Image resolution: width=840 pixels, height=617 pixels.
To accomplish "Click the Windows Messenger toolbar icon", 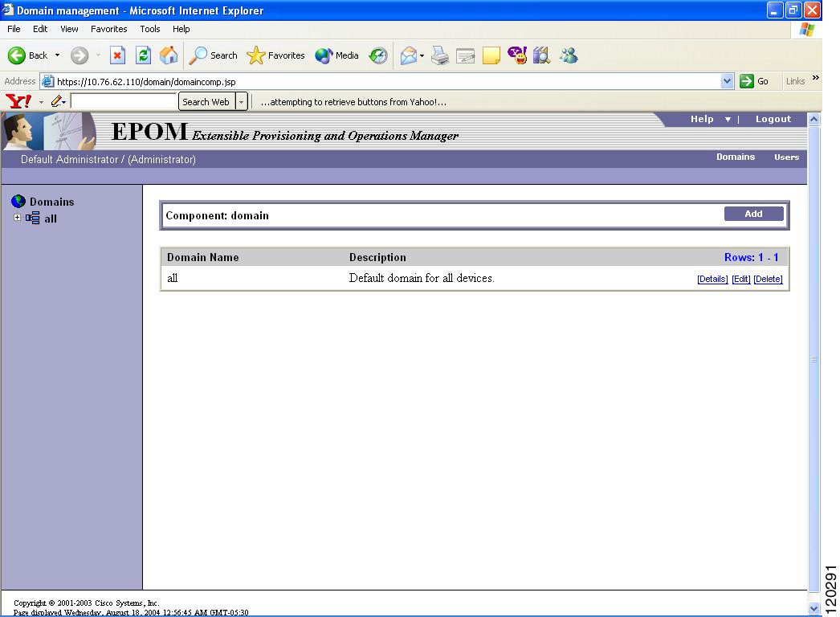I will pos(569,55).
